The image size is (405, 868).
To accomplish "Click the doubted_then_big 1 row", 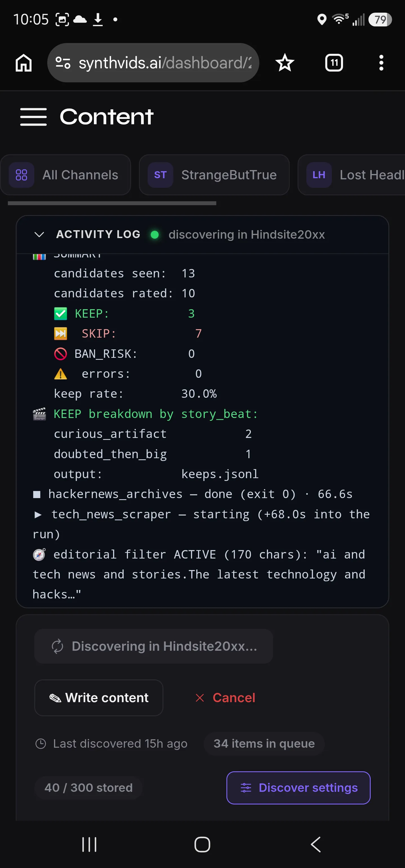I will coord(153,454).
